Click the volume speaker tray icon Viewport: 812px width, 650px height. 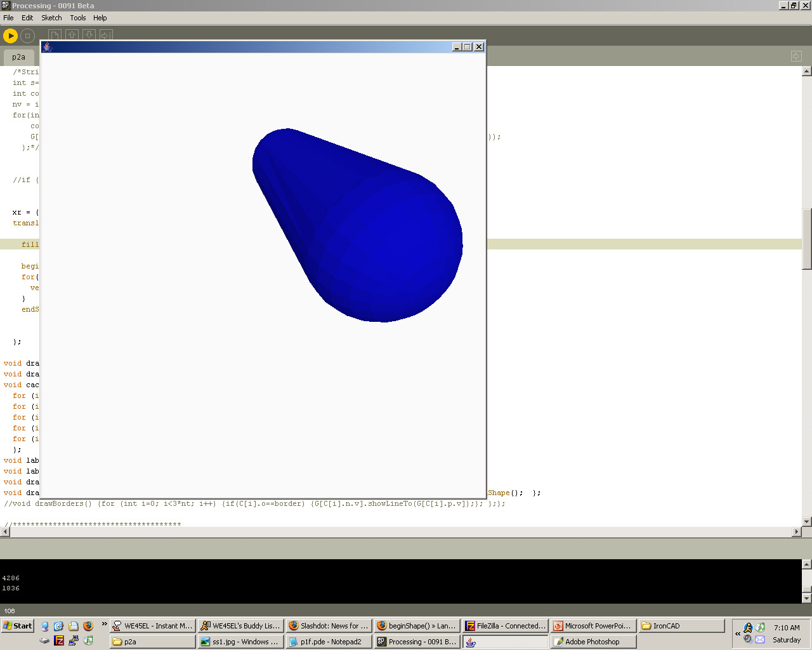tap(748, 639)
